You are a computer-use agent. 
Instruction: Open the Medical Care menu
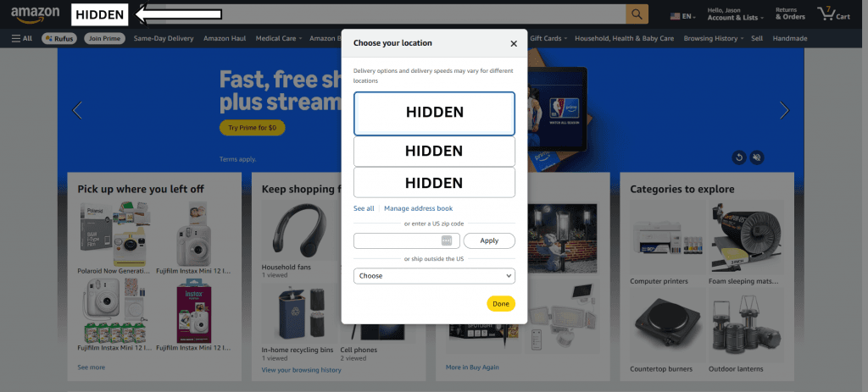click(278, 39)
